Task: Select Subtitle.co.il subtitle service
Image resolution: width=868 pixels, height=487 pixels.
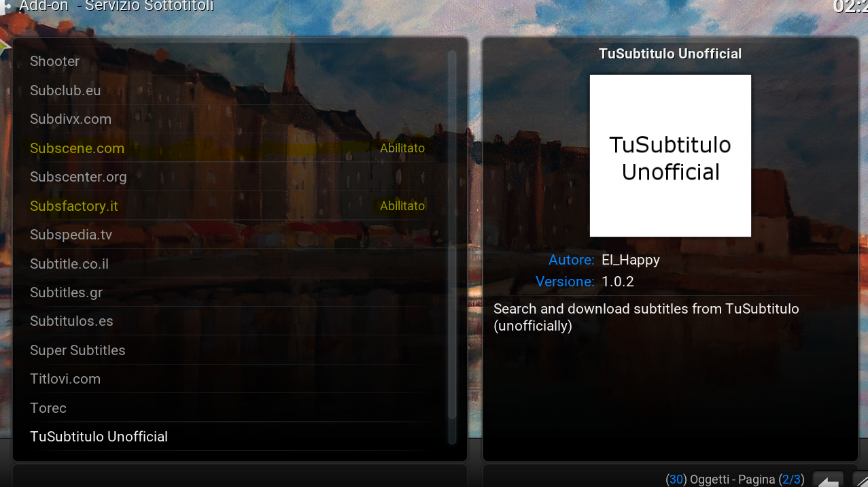Action: 231,264
